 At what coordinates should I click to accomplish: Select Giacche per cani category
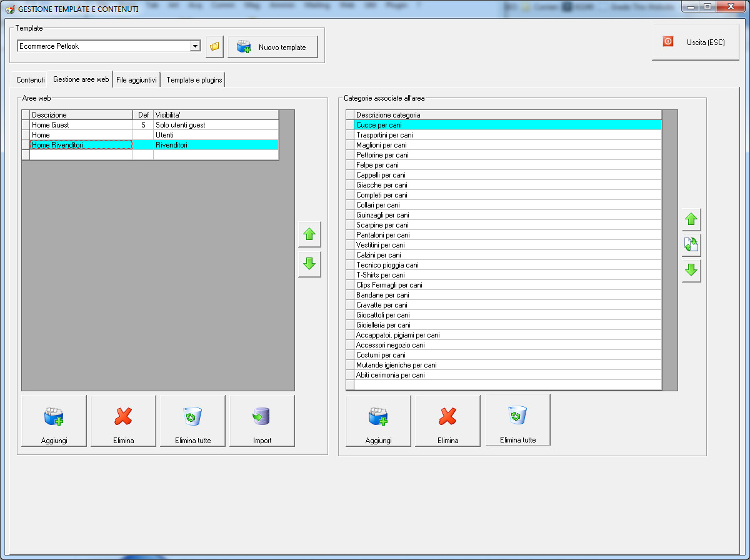pyautogui.click(x=507, y=185)
